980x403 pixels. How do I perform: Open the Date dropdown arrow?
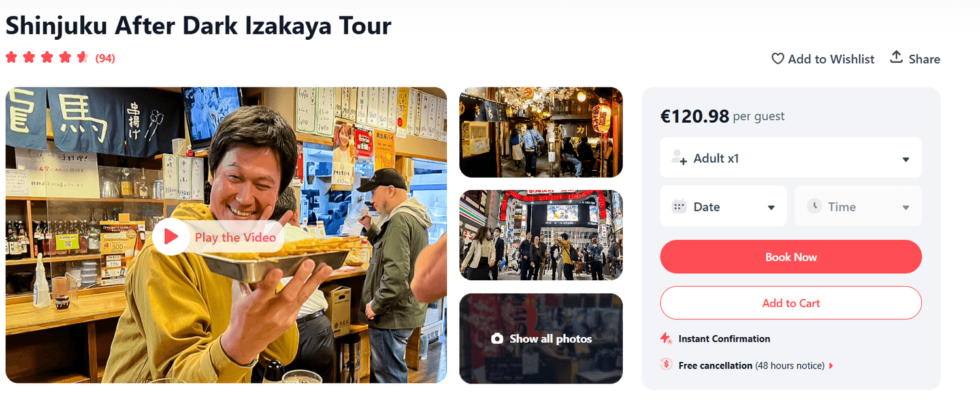point(771,208)
